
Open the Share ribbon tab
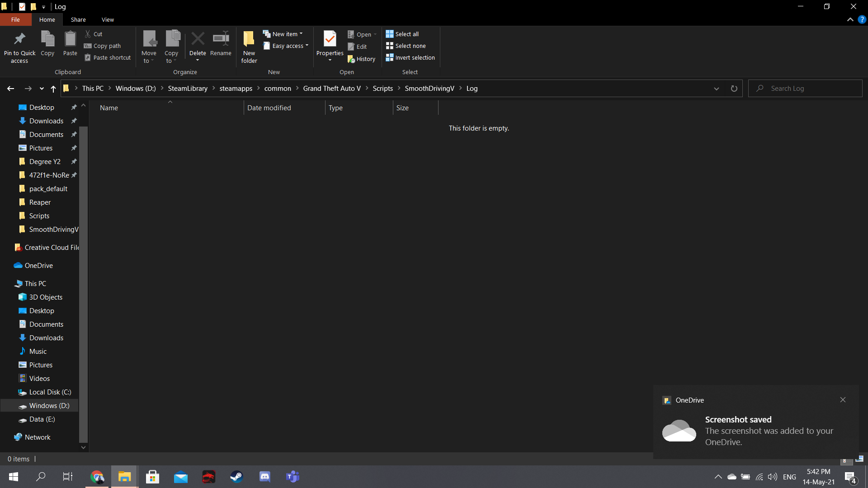(x=78, y=19)
